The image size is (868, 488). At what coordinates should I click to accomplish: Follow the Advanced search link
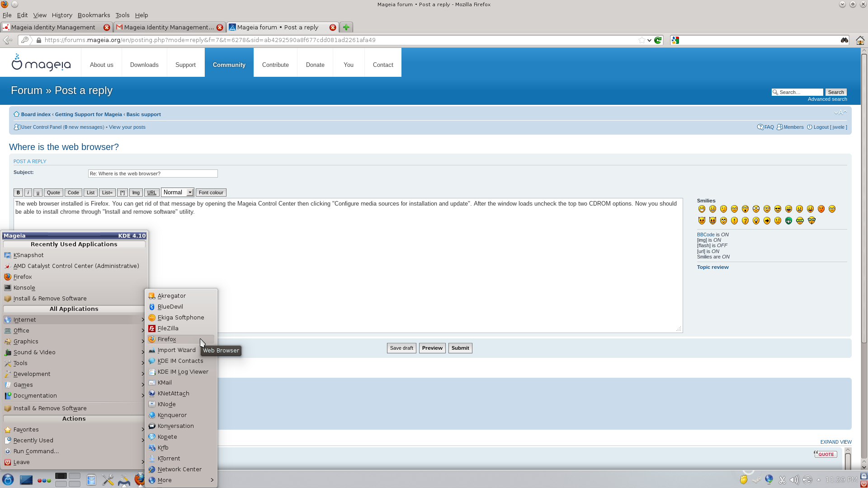pyautogui.click(x=827, y=99)
